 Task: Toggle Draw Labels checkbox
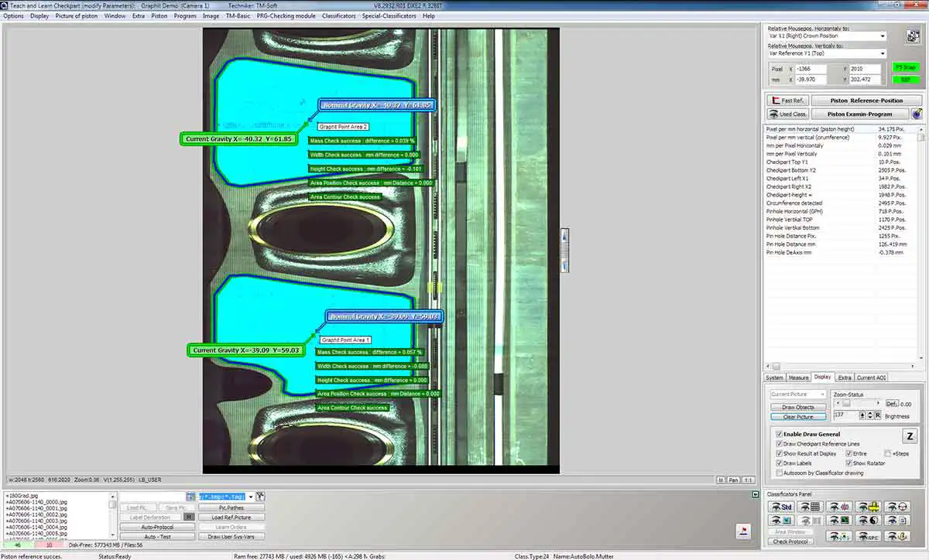(x=779, y=463)
